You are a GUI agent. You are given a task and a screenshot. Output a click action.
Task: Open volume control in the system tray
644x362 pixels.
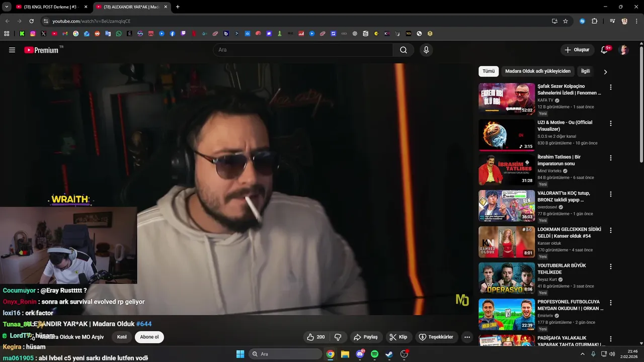612,354
